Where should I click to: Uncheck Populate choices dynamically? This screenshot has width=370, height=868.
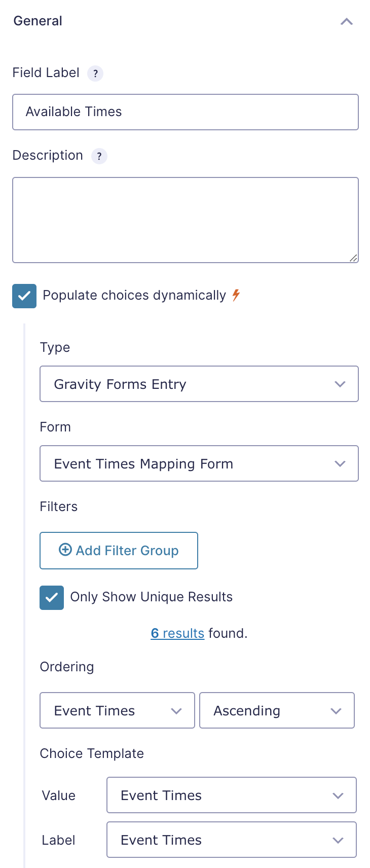pos(24,296)
